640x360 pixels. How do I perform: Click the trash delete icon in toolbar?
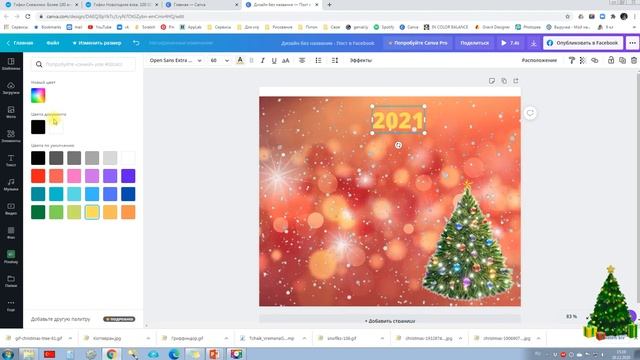point(633,60)
